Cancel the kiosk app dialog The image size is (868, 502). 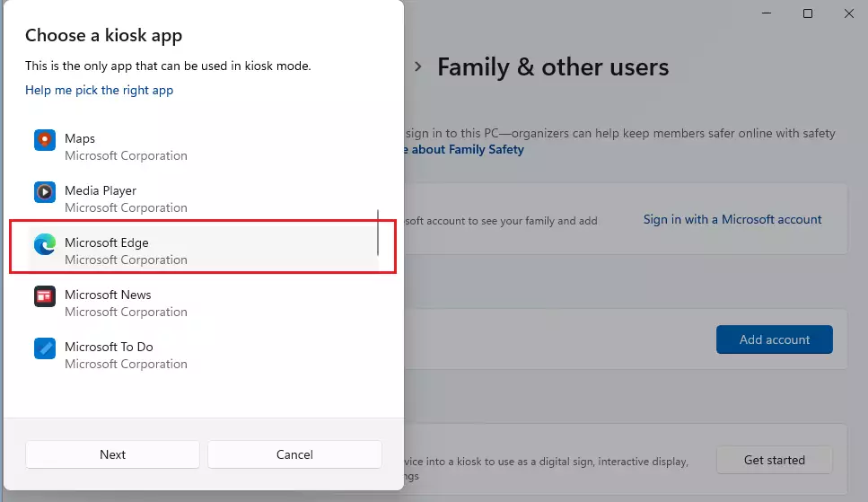[294, 454]
